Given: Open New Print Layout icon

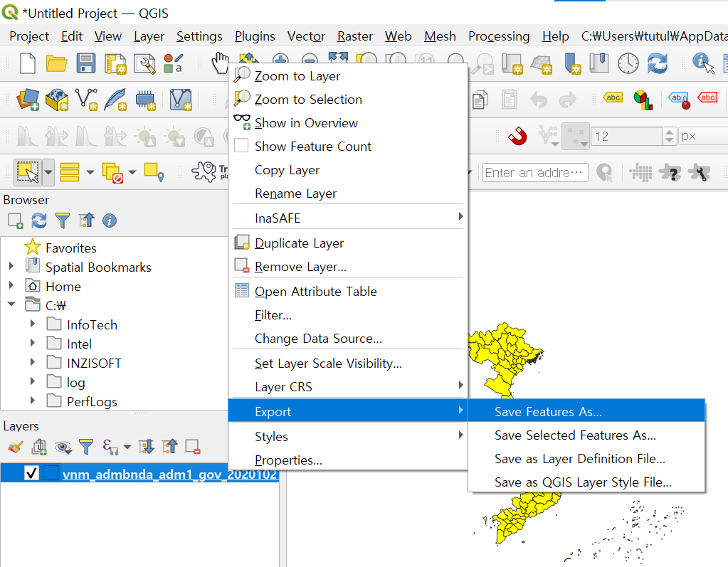Looking at the screenshot, I should (115, 63).
